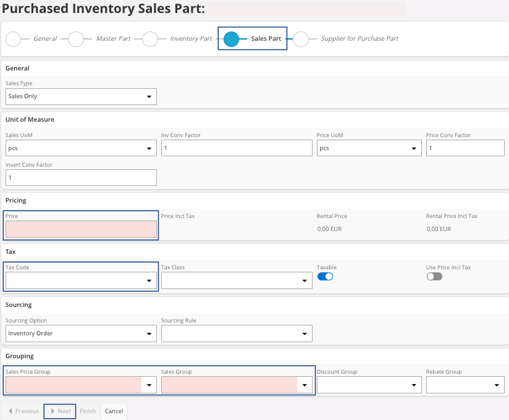Disable the Taxable toggle

(325, 277)
